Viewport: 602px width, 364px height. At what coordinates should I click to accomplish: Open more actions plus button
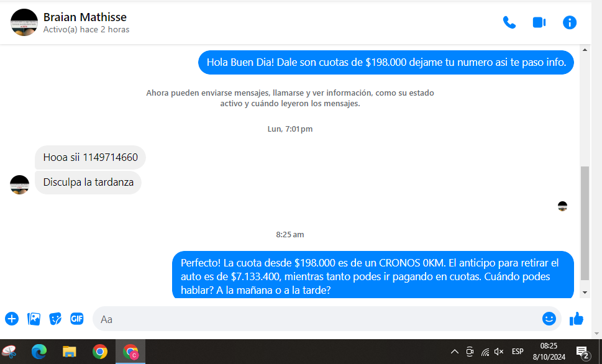[x=12, y=319]
